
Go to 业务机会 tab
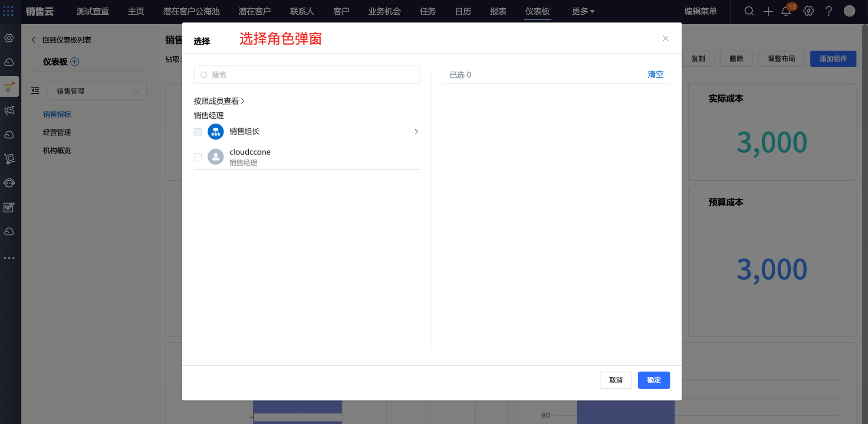point(384,11)
